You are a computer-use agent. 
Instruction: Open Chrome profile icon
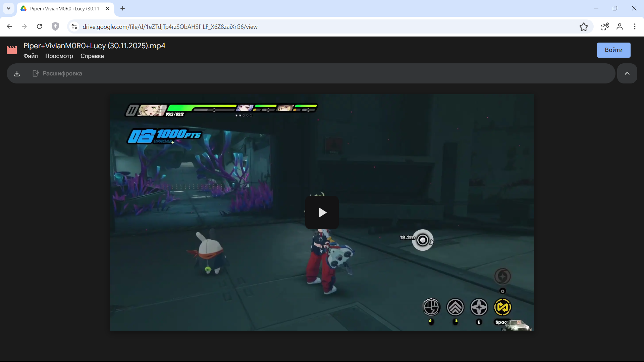[620, 26]
